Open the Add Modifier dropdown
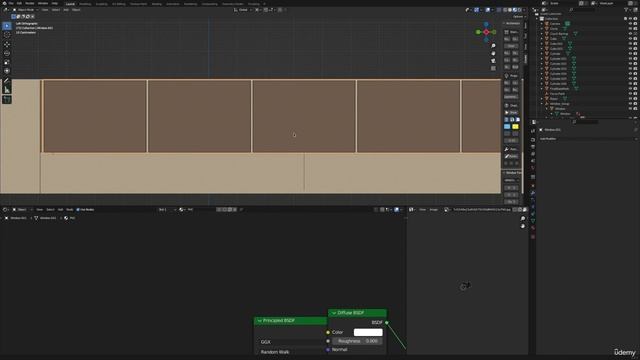The height and width of the screenshot is (360, 640). pyautogui.click(x=588, y=139)
